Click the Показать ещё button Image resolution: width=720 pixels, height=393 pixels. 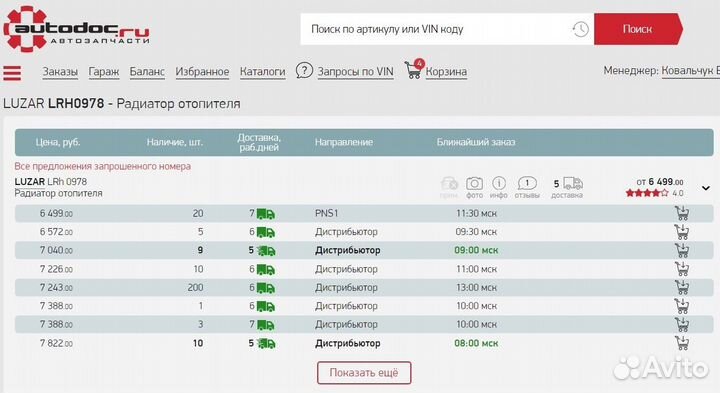coord(364,373)
